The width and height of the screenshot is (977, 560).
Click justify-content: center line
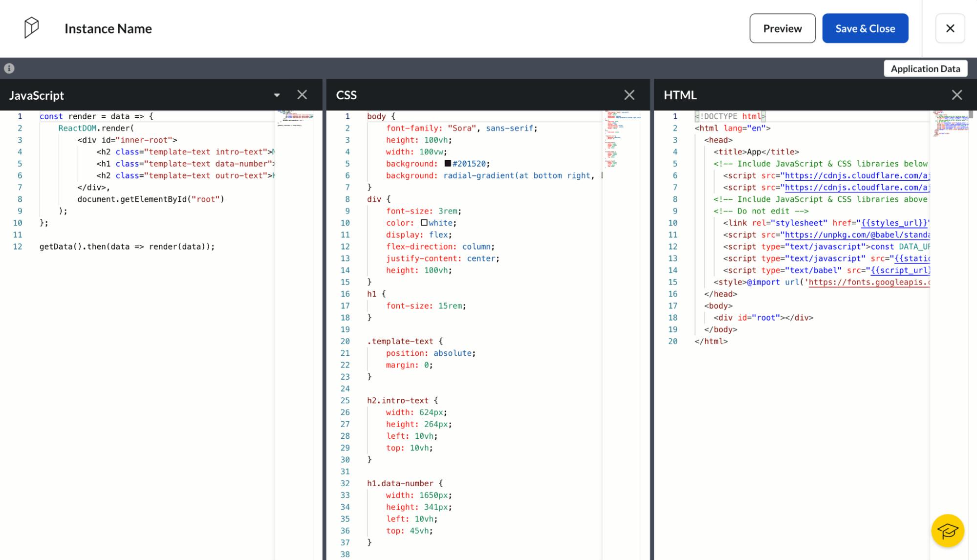click(x=443, y=259)
